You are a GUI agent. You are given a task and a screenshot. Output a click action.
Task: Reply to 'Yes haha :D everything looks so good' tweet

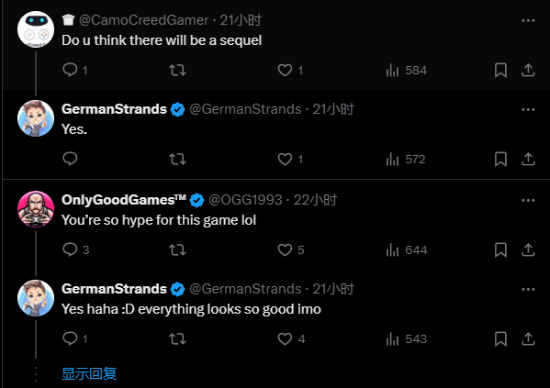pos(70,339)
